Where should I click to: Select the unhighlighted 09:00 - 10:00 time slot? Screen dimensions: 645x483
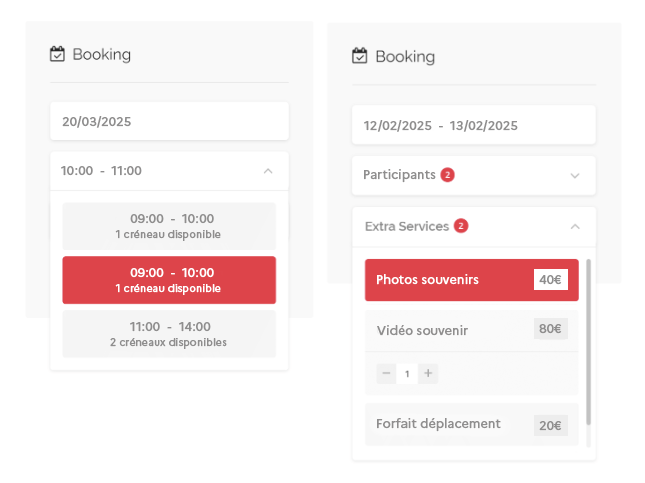coord(169,226)
